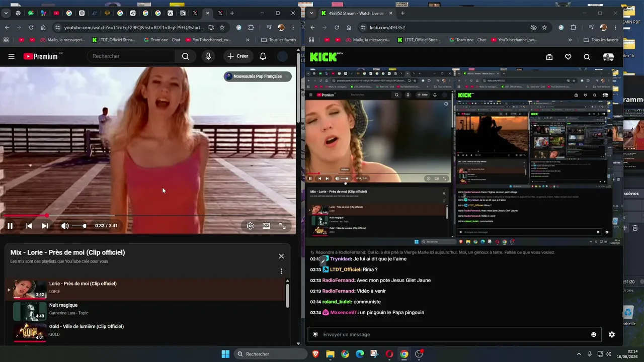This screenshot has width=644, height=362.
Task: Open media controls in YouTube browser toolbar
Action: click(269, 27)
